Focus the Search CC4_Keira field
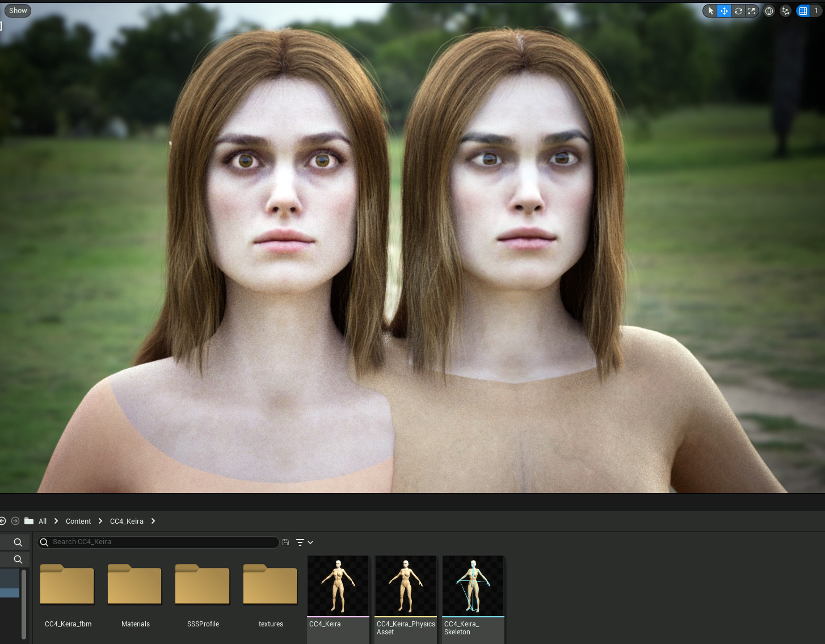 click(158, 542)
